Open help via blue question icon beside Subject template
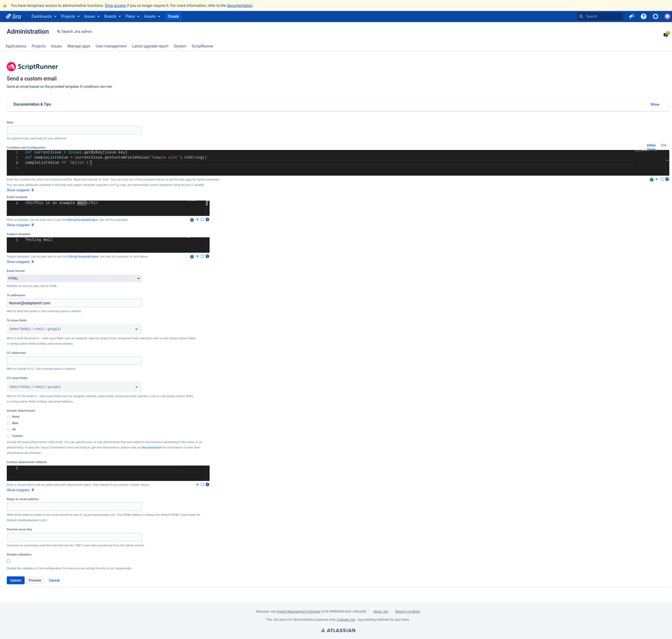Image resolution: width=672 pixels, height=639 pixels. tap(207, 256)
